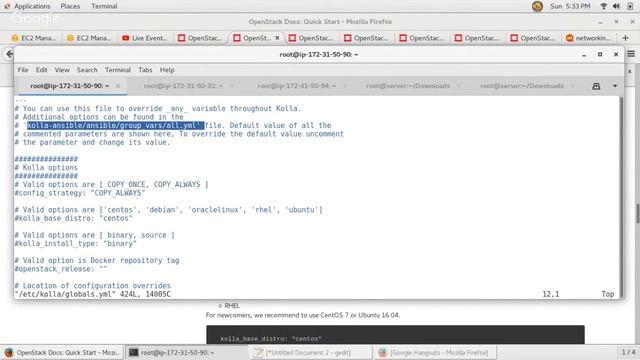Screen dimensions: 640x360
Task: Select terminal tab root@ip-172-31-50-32
Action: coord(183,86)
